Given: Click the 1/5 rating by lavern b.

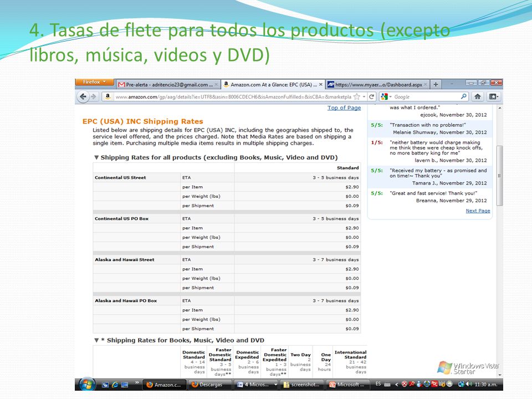Looking at the screenshot, I should pos(377,142).
